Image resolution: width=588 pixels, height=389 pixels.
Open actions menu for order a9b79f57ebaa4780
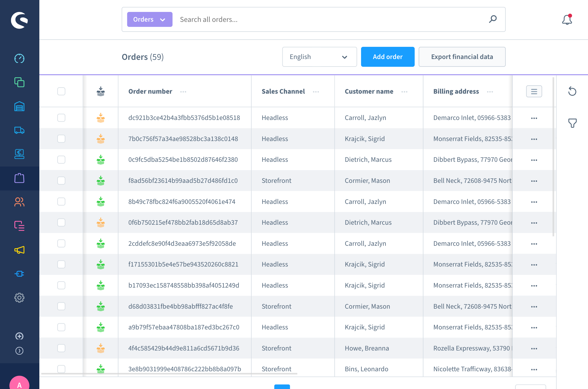[x=534, y=328]
